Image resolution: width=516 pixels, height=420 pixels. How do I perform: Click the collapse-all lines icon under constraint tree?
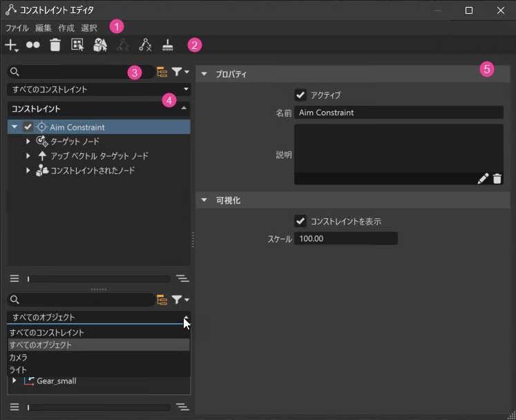(x=14, y=278)
